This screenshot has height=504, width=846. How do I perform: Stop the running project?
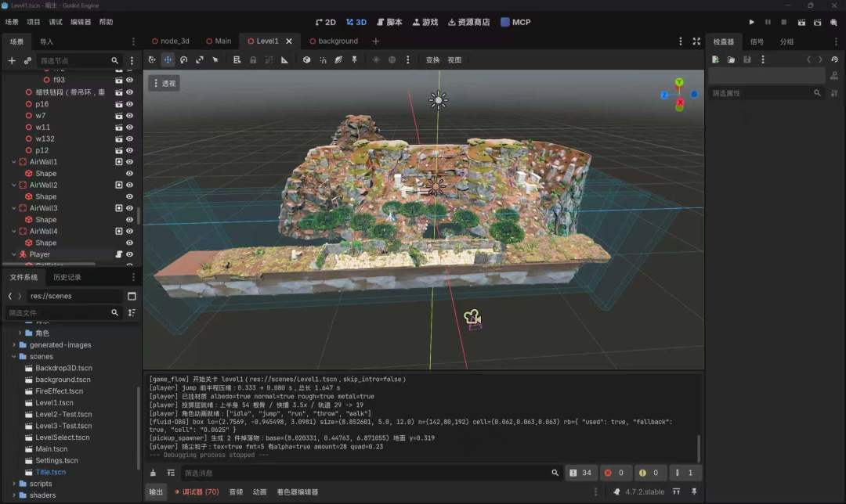pos(784,22)
